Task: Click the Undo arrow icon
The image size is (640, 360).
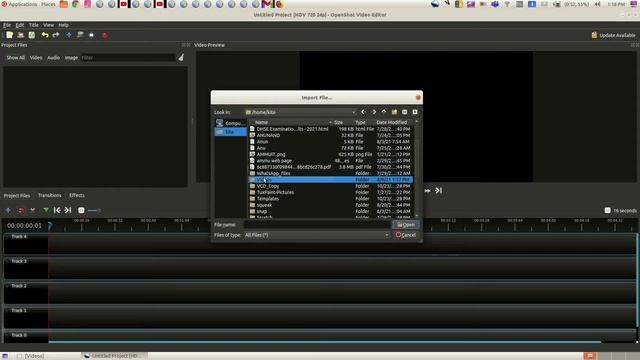Action: (44, 35)
